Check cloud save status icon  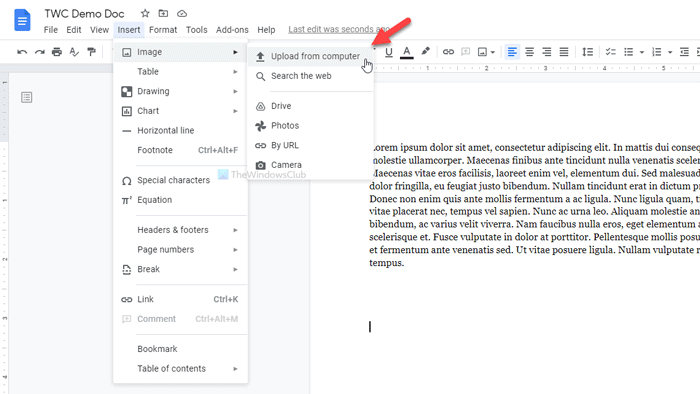[x=182, y=13]
